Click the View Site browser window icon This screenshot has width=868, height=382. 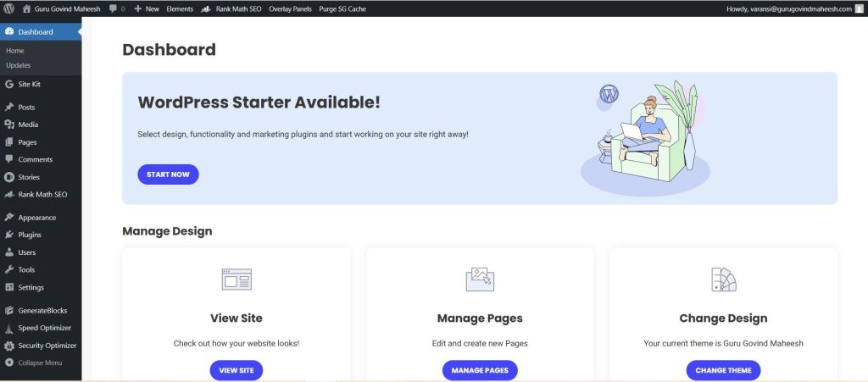coord(236,280)
